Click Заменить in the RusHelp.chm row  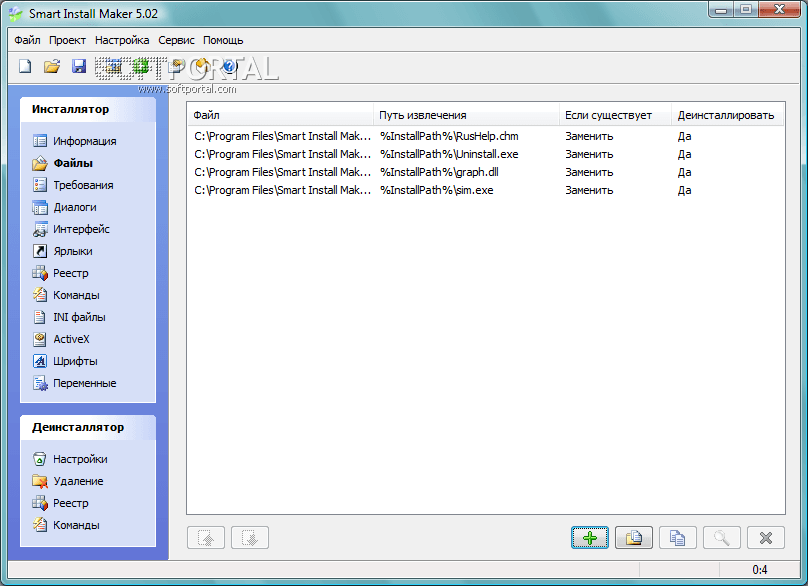point(589,137)
